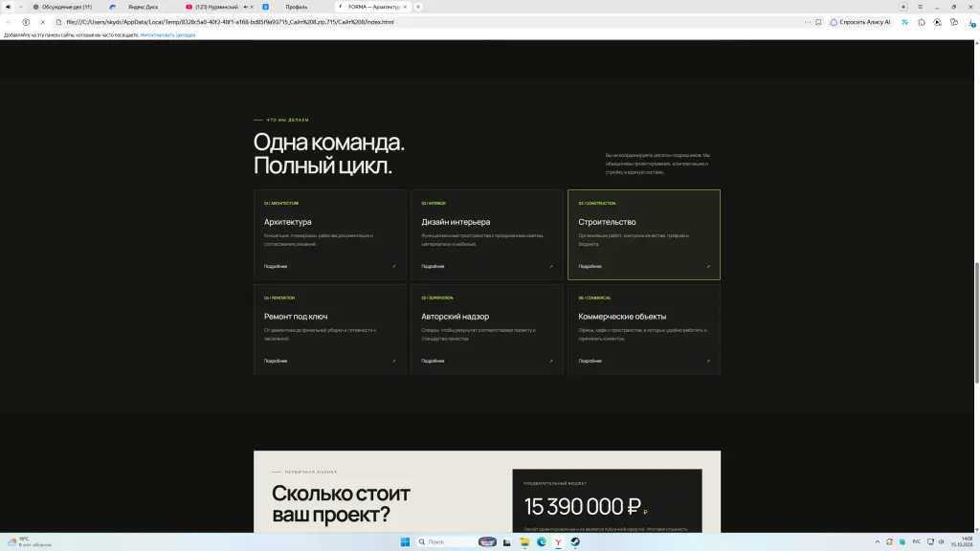Image resolution: width=980 pixels, height=551 pixels.
Task: Click Подробнее under Дизайн интерьера
Action: point(433,266)
